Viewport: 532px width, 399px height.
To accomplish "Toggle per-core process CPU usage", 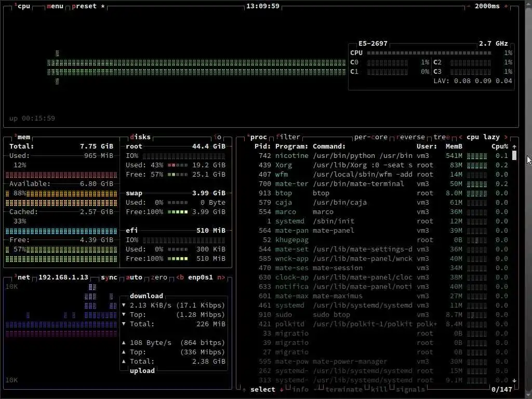I will 371,137.
